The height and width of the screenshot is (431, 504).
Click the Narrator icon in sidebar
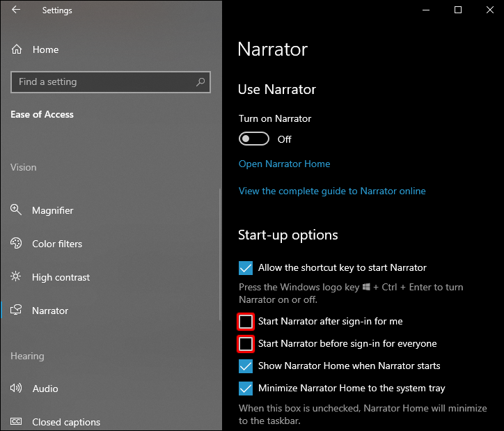[17, 311]
